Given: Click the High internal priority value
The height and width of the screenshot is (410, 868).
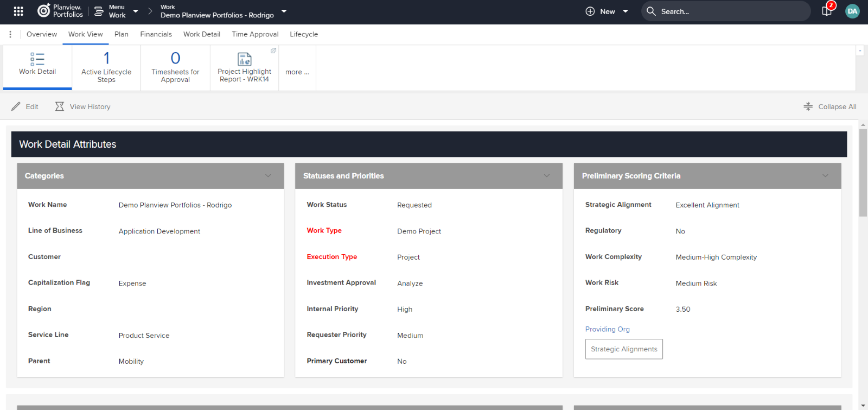Looking at the screenshot, I should [x=405, y=310].
